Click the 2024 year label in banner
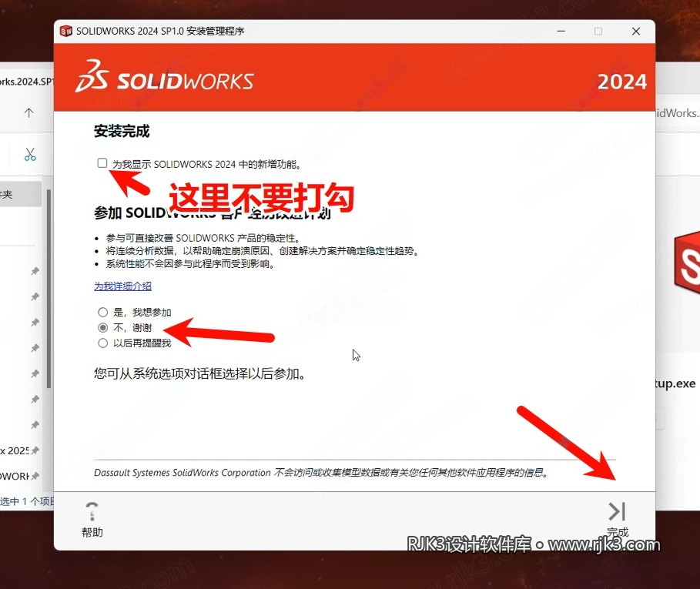 pyautogui.click(x=622, y=82)
